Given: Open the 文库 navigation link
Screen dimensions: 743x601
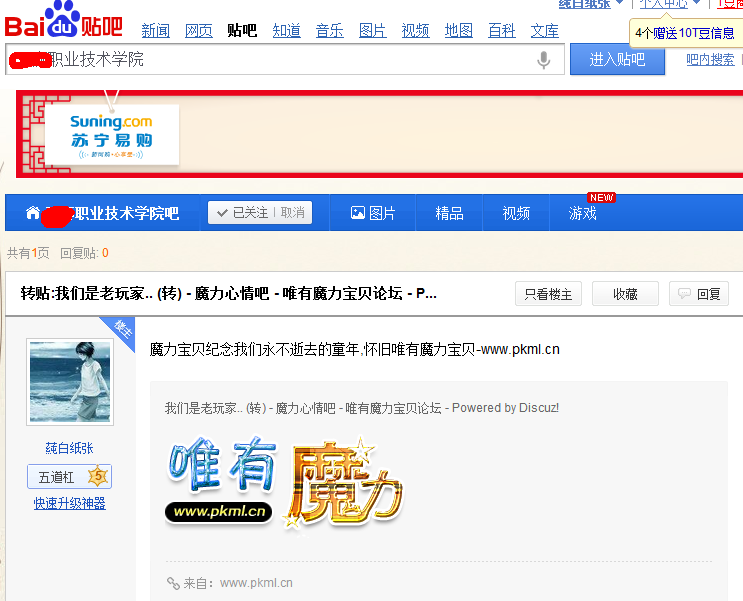Looking at the screenshot, I should click(544, 31).
